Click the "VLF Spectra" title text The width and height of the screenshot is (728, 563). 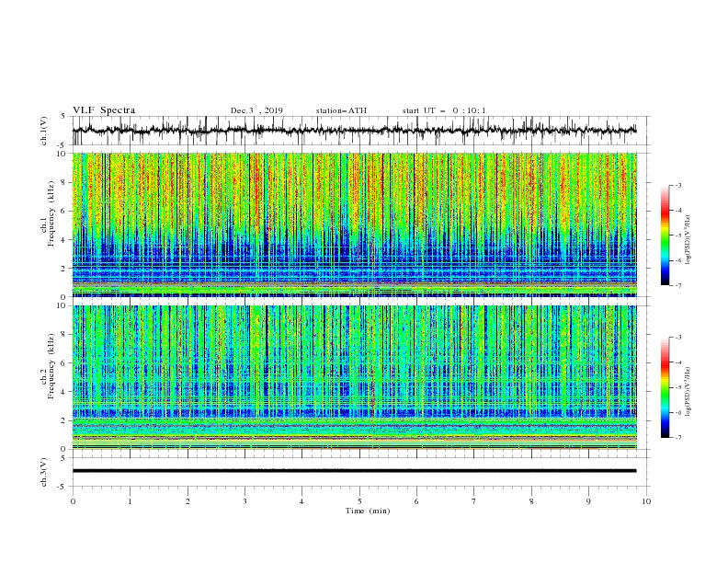click(104, 110)
